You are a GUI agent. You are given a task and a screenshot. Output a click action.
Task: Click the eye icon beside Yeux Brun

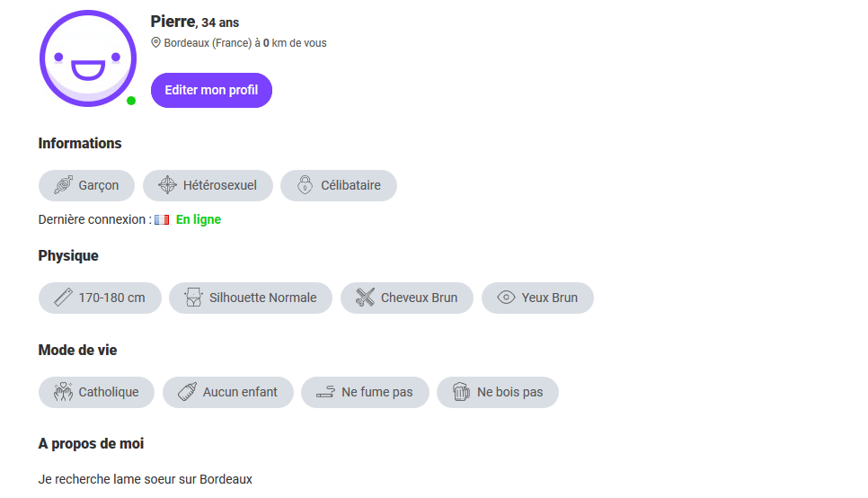coord(506,298)
